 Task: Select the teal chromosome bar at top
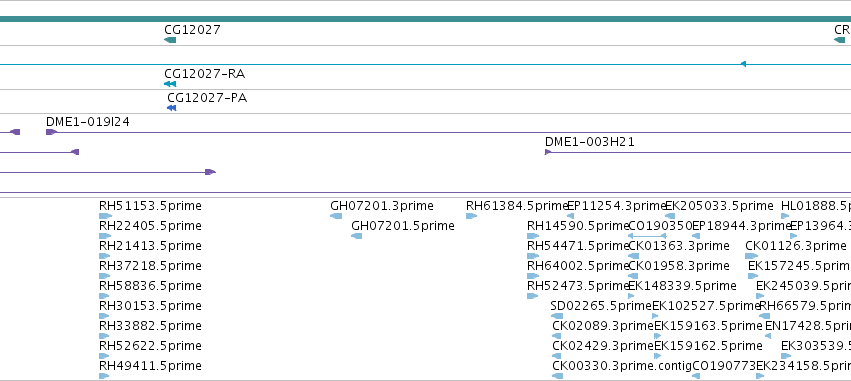point(426,19)
